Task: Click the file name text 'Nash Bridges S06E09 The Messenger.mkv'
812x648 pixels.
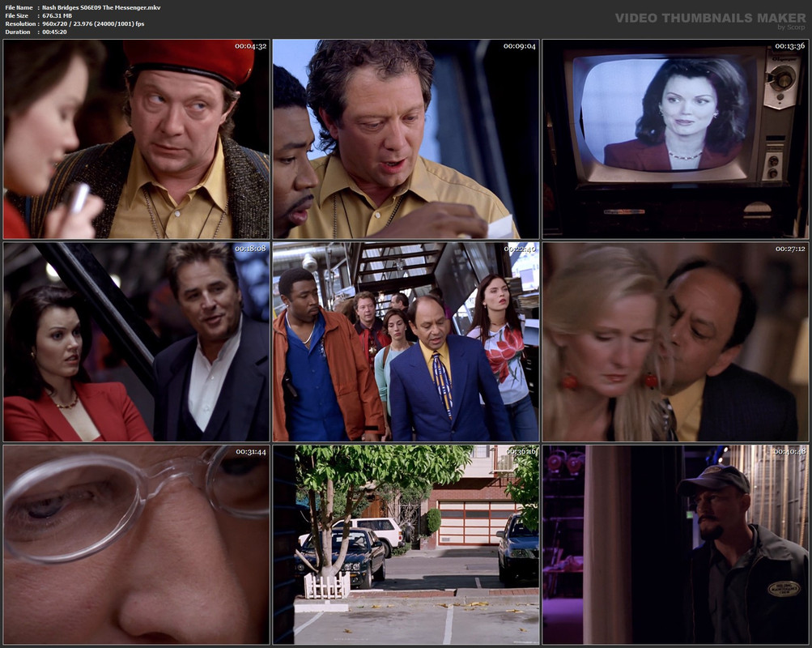Action: click(x=101, y=7)
